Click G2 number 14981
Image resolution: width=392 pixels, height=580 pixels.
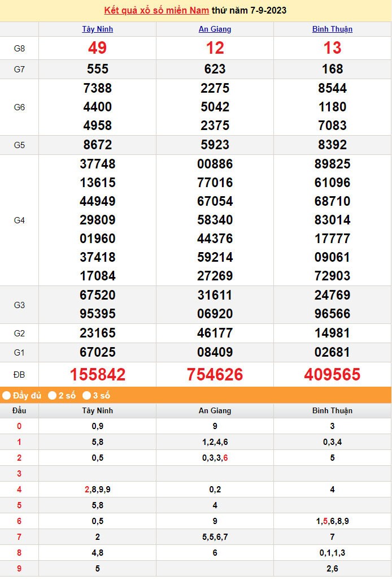pyautogui.click(x=332, y=333)
